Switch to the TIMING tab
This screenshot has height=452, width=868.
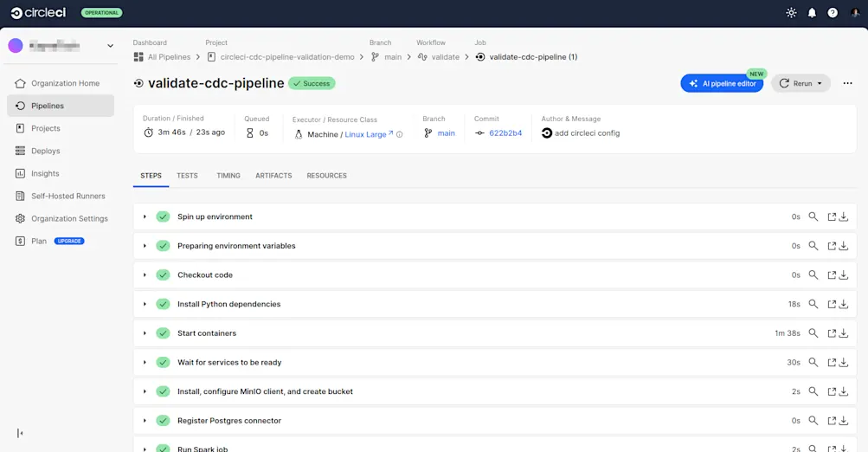pos(228,176)
